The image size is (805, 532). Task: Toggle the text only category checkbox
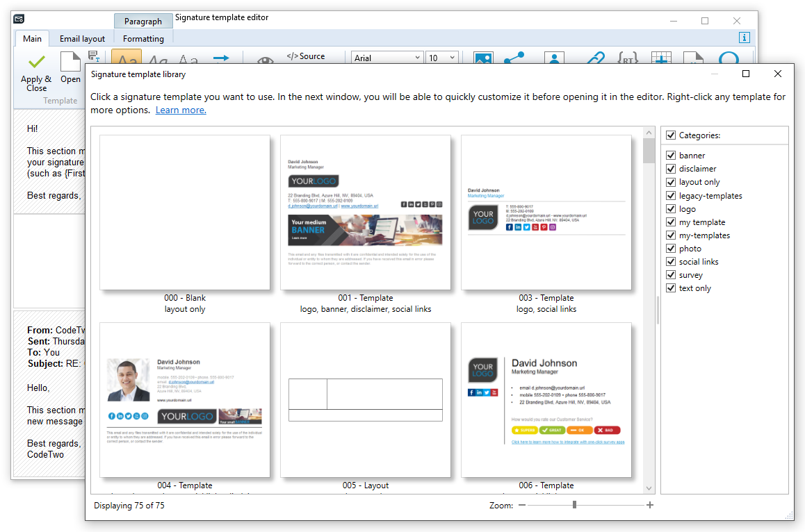click(x=671, y=288)
